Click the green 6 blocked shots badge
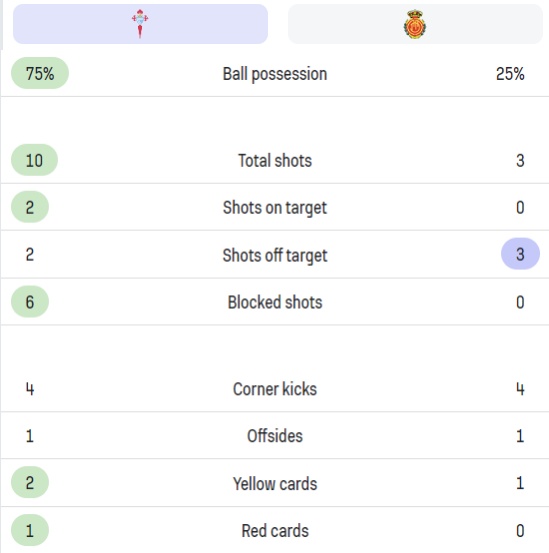Viewport: 549px width, 553px height. [30, 302]
